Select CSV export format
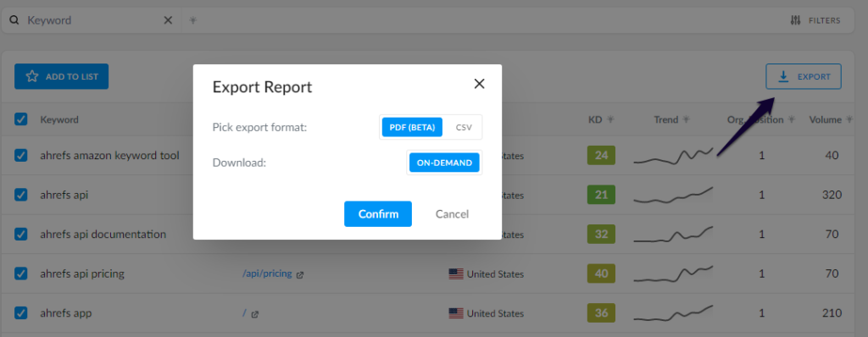 464,127
